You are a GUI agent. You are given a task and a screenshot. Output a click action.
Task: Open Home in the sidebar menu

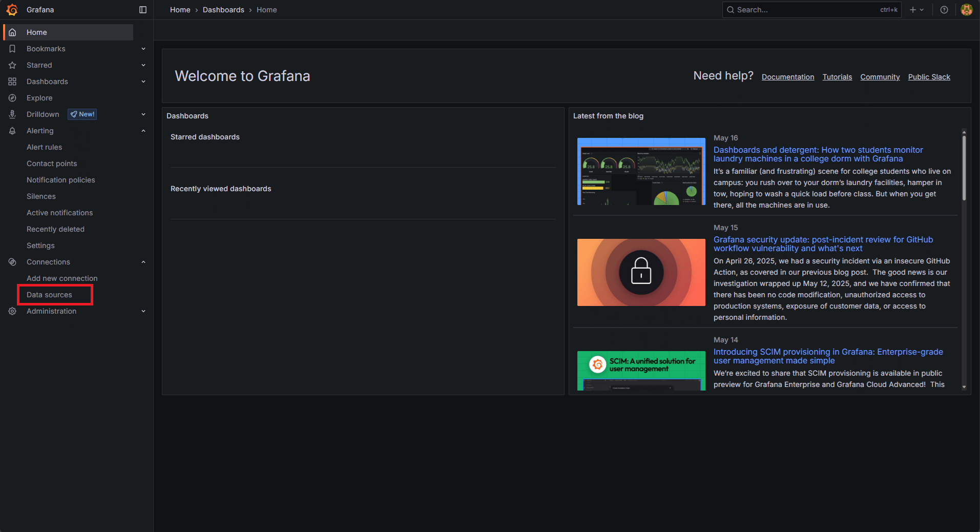click(x=68, y=32)
